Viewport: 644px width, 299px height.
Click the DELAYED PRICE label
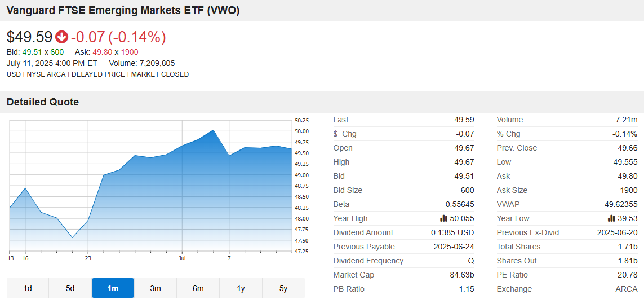pyautogui.click(x=98, y=74)
